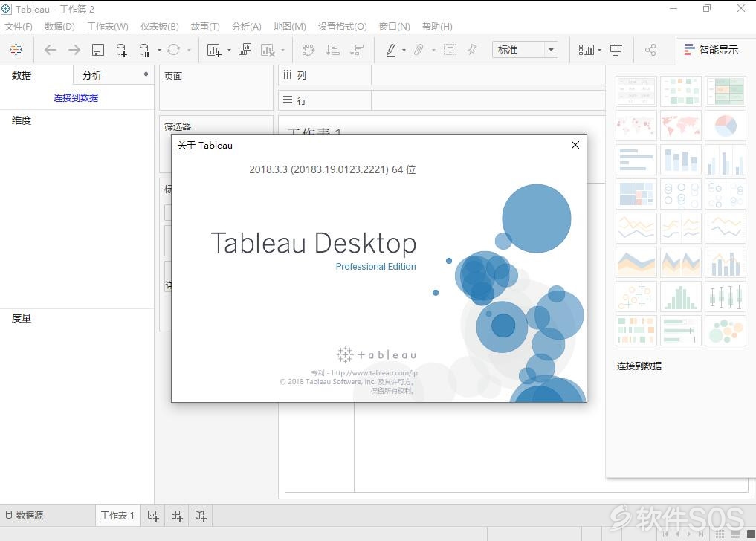Screen dimensions: 756x541
Task: Expand the highlight pen dropdown arrow
Action: point(404,50)
